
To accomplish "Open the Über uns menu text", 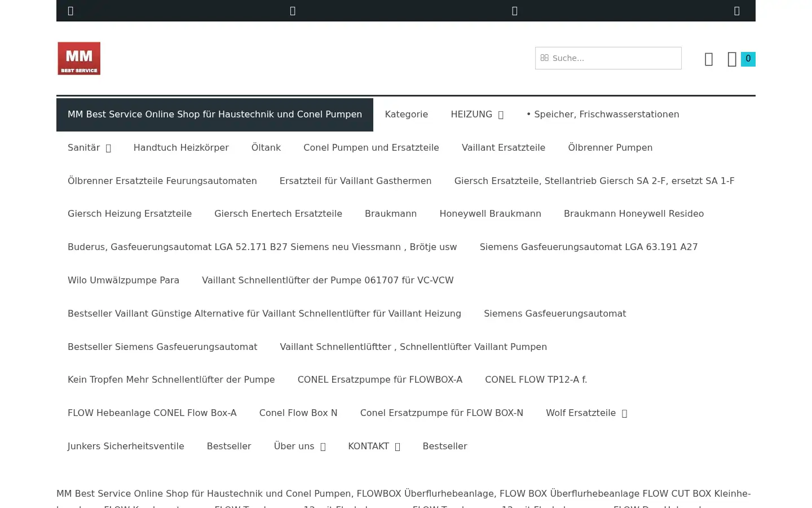I will point(294,446).
